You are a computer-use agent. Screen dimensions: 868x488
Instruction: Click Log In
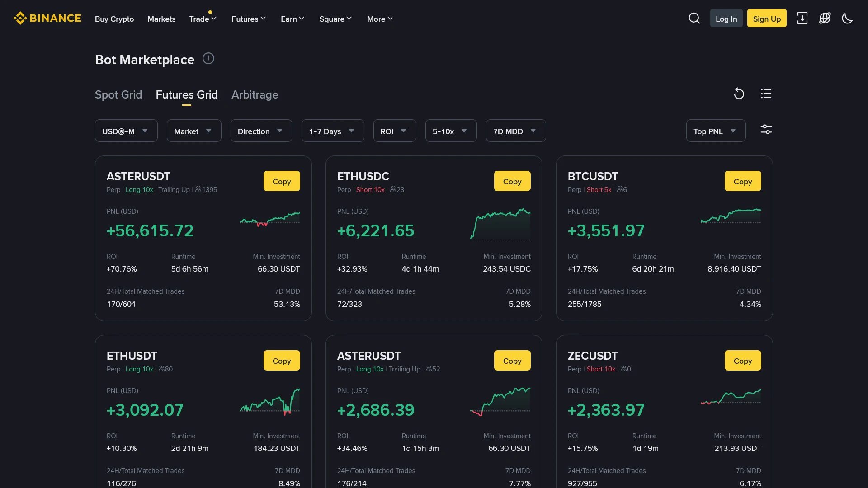[x=726, y=18]
